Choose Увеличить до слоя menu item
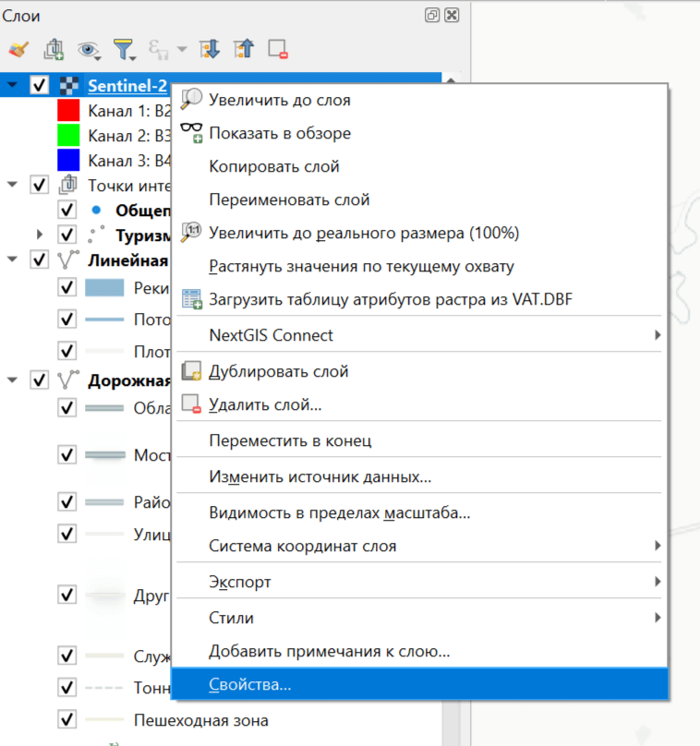 pyautogui.click(x=280, y=100)
